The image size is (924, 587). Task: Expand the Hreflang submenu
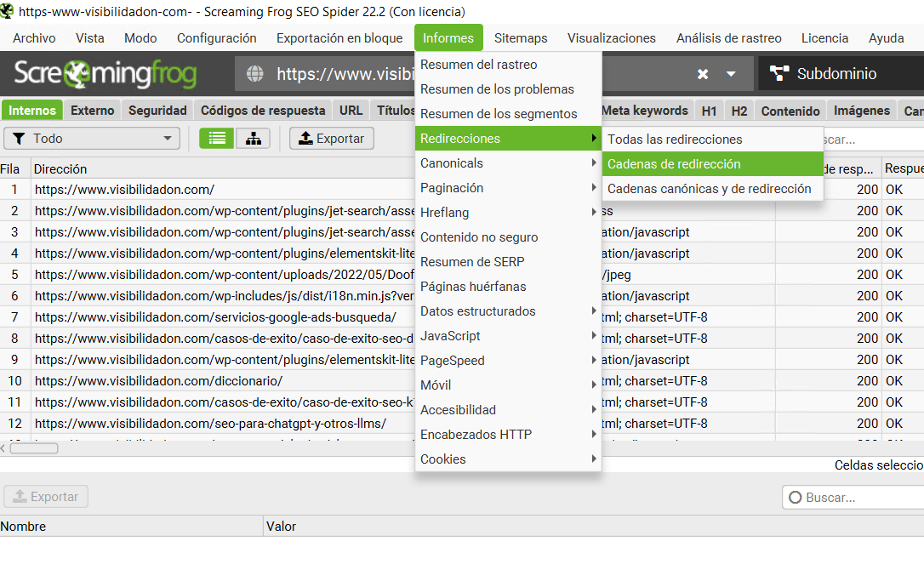[508, 213]
